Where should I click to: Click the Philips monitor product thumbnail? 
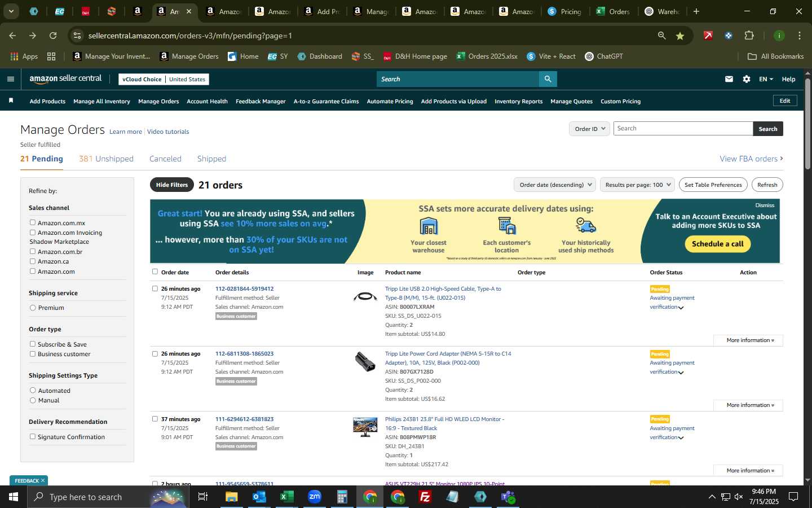365,427
